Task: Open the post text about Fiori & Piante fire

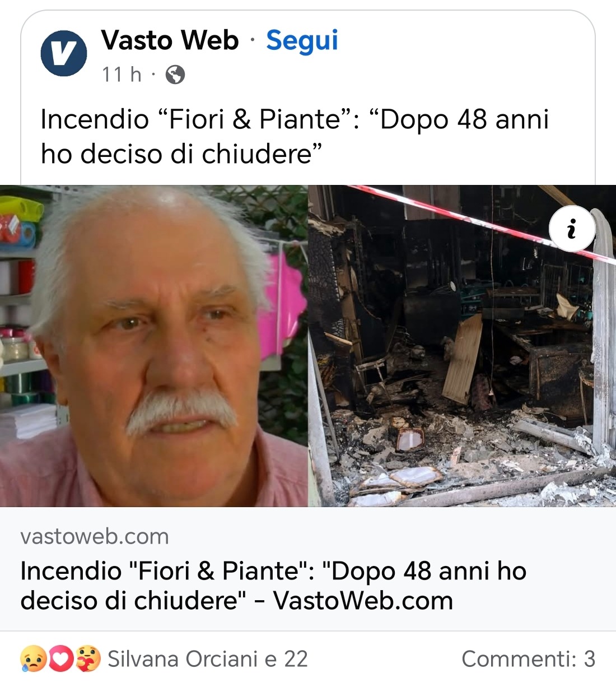Action: click(x=295, y=136)
